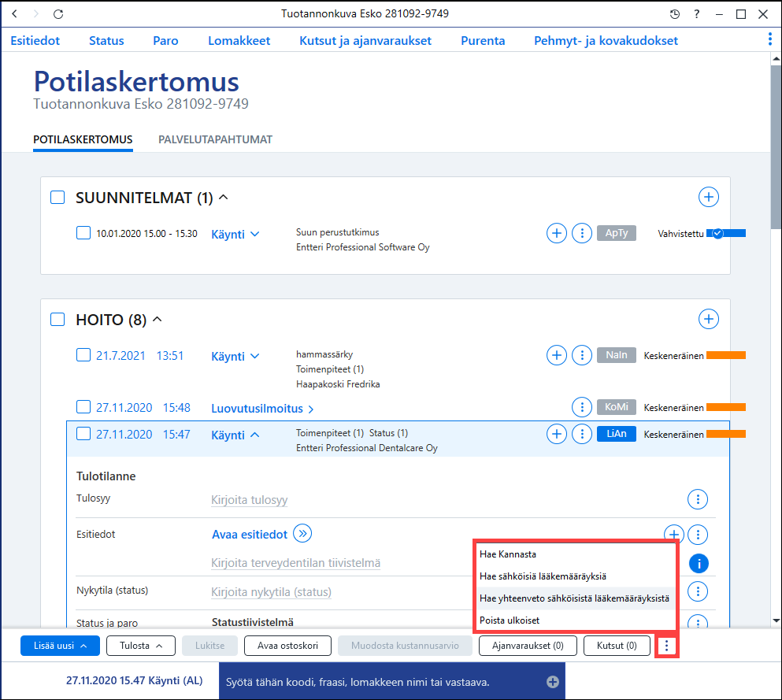Open three-dot menu on 27.11.2020 15:47 Käynti row

pos(581,434)
